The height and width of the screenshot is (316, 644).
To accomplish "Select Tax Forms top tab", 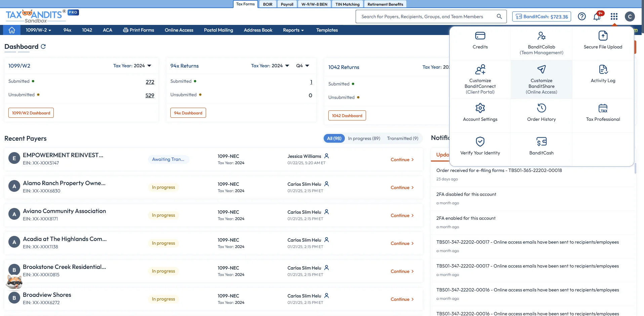I will [245, 4].
